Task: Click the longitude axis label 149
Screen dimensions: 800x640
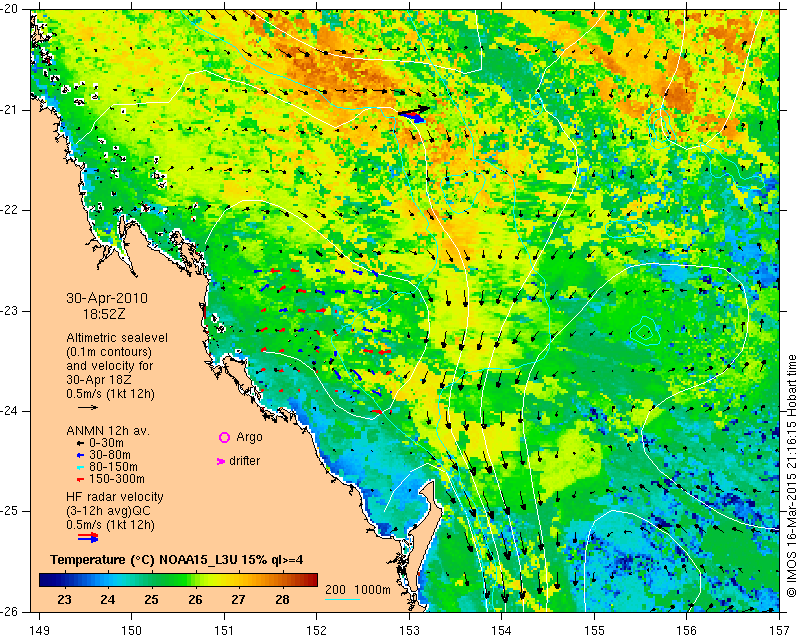Action: point(39,630)
